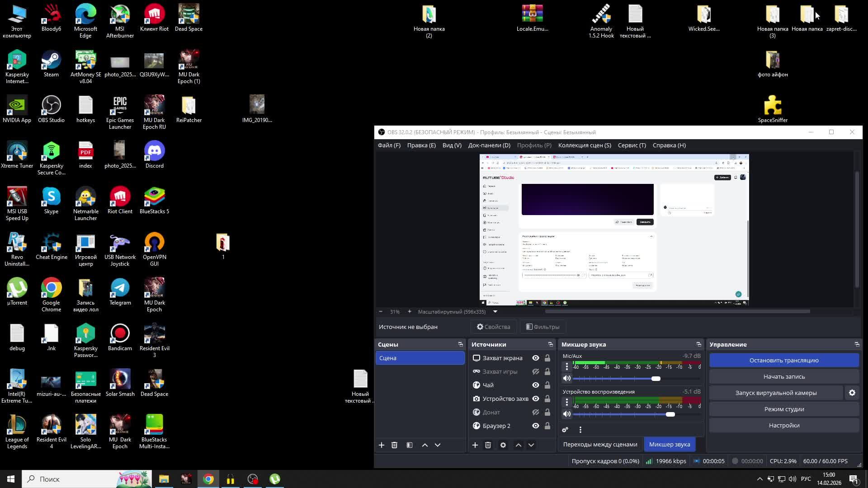
Task: Move source down with arrow icon
Action: (x=531, y=445)
